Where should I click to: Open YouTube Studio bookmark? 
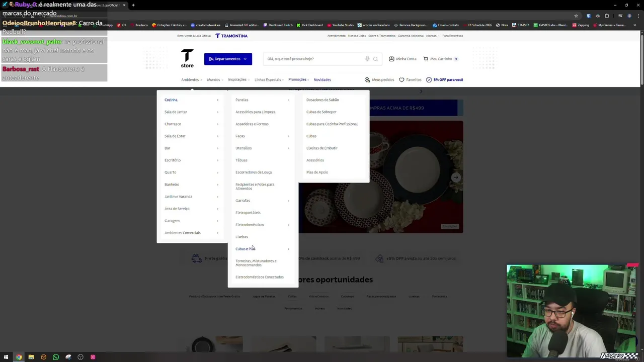341,25
